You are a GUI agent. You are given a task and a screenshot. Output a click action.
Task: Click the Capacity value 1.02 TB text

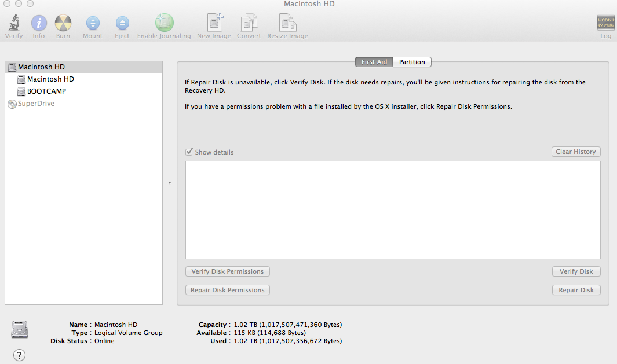tap(288, 325)
